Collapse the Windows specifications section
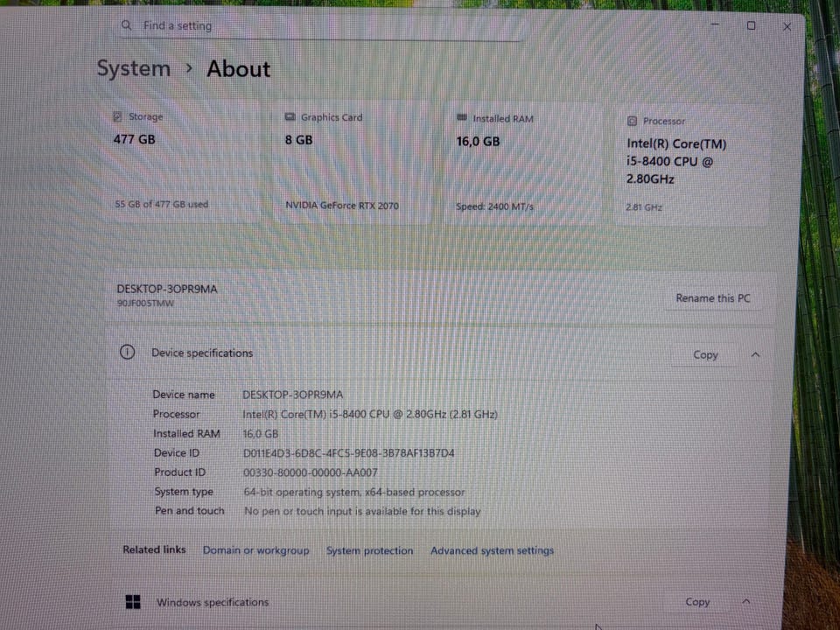This screenshot has width=840, height=630. 746,602
